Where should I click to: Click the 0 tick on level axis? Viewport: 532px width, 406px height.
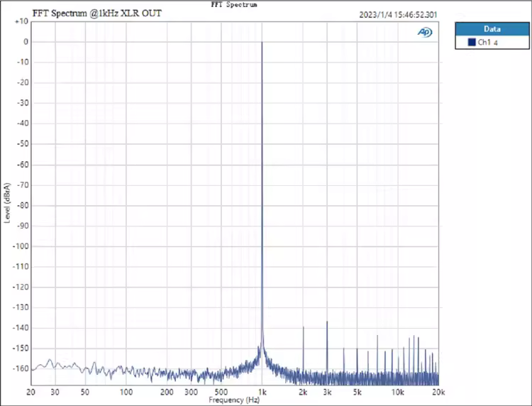(25, 42)
